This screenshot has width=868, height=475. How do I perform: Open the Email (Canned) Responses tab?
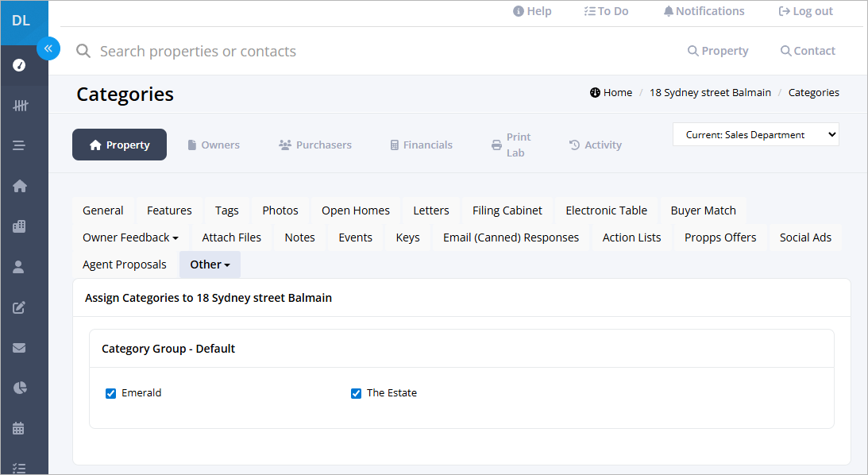(x=511, y=237)
